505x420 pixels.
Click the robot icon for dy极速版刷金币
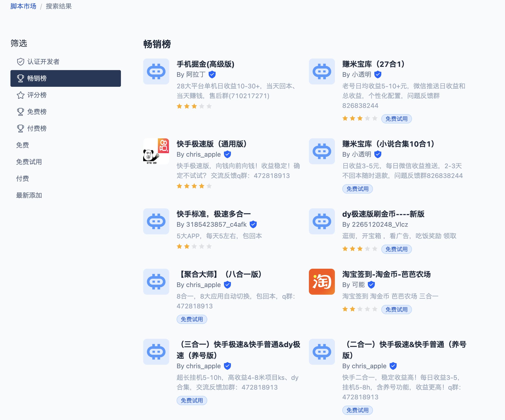321,221
